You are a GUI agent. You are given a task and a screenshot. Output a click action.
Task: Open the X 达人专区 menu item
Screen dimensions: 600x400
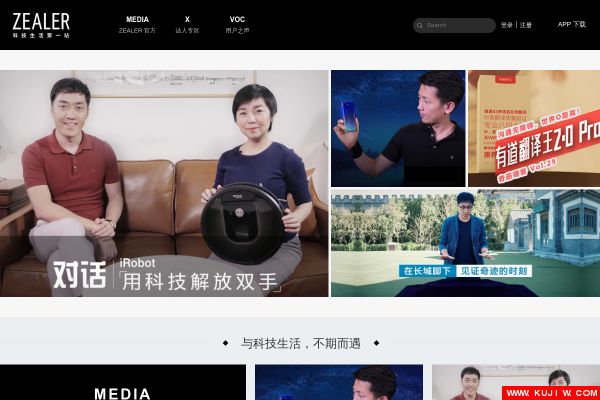(187, 24)
